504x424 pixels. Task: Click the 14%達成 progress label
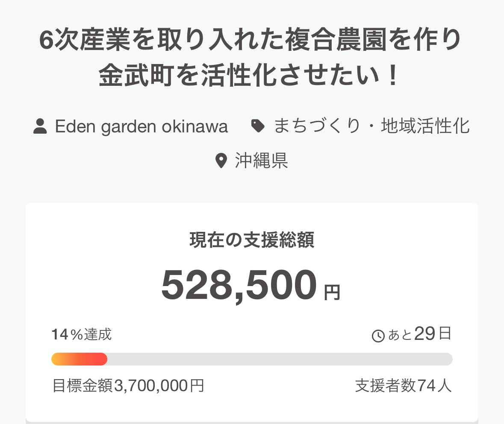coord(81,334)
